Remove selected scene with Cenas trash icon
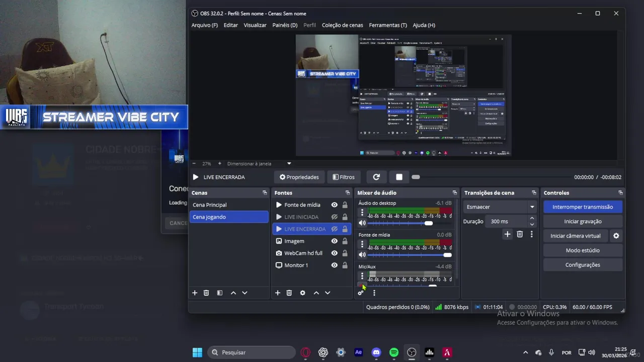This screenshot has width=644, height=362. 206,293
